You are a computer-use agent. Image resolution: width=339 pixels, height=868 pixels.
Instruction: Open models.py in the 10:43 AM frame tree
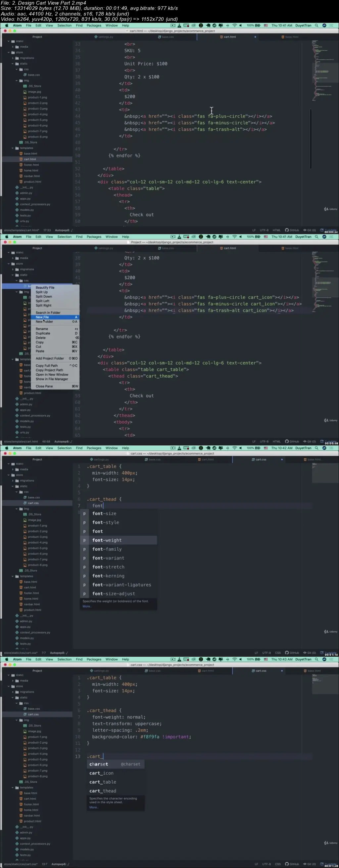coord(24,849)
